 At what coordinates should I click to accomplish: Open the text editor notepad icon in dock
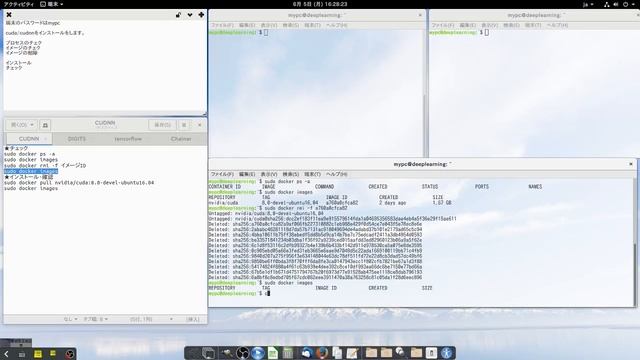pos(352,353)
